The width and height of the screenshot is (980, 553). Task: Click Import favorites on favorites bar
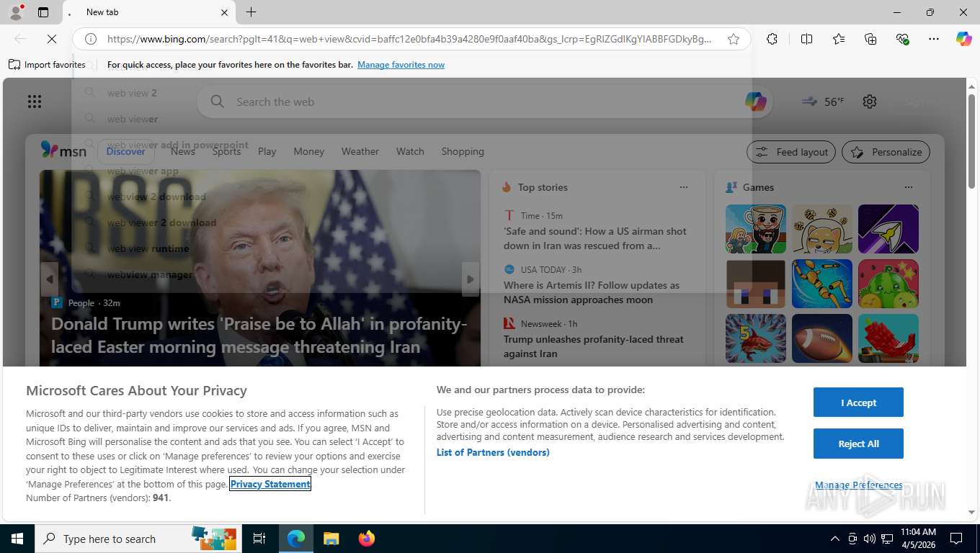[x=48, y=65]
